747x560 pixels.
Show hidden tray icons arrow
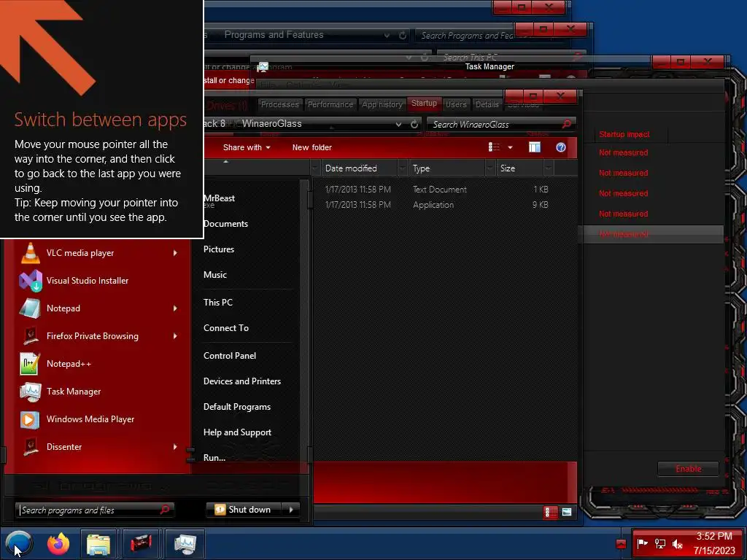[x=621, y=544]
